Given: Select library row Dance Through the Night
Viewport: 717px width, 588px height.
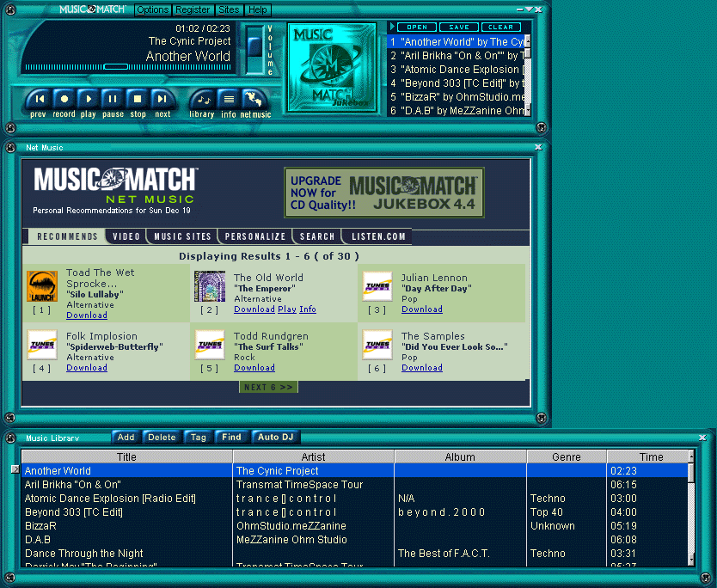Looking at the screenshot, I should tap(355, 554).
